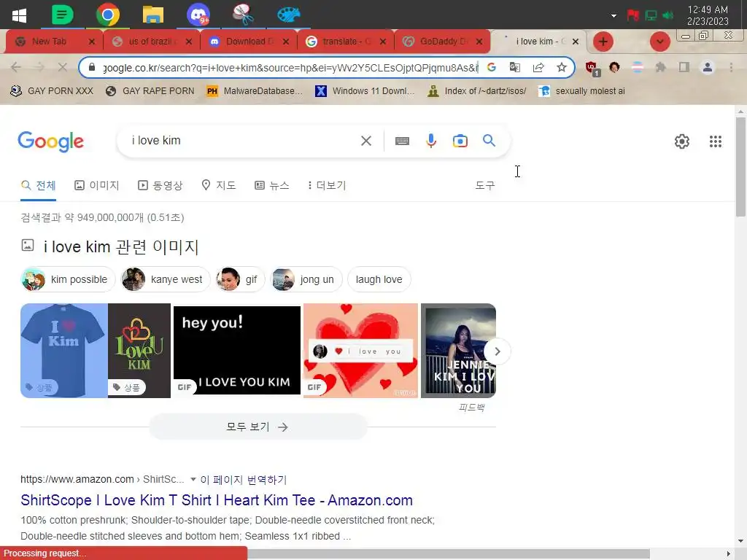Search by image with camera icon
747x560 pixels.
click(460, 141)
